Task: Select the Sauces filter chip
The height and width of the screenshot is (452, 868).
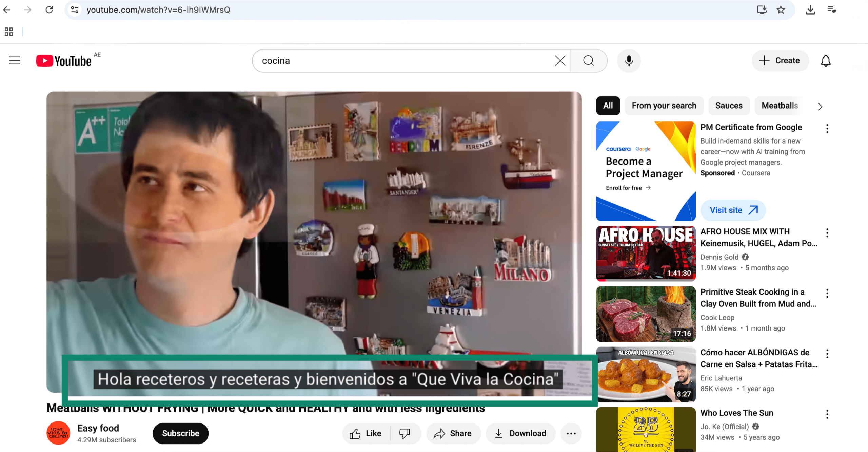Action: pos(729,106)
